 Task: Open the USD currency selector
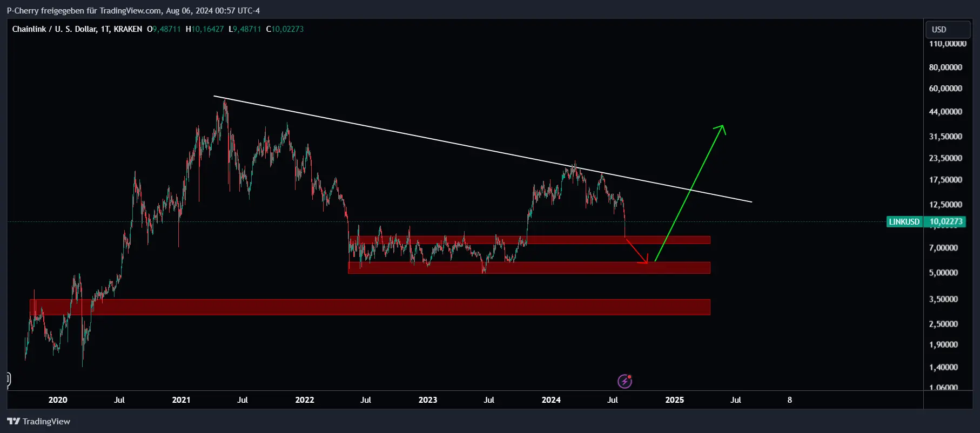[x=948, y=30]
